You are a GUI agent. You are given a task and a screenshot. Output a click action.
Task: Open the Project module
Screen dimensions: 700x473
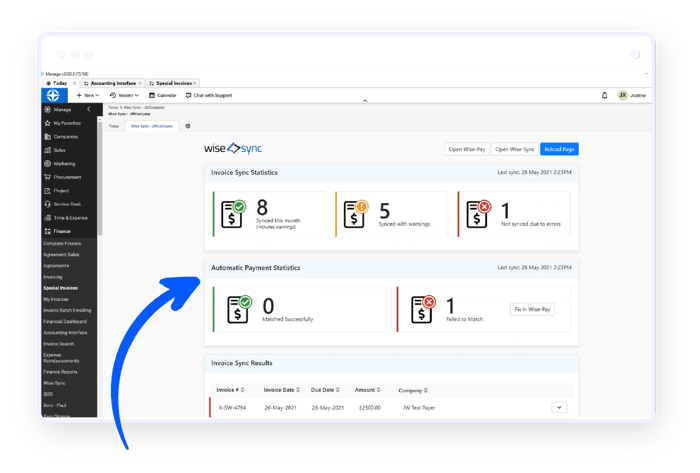pos(56,191)
